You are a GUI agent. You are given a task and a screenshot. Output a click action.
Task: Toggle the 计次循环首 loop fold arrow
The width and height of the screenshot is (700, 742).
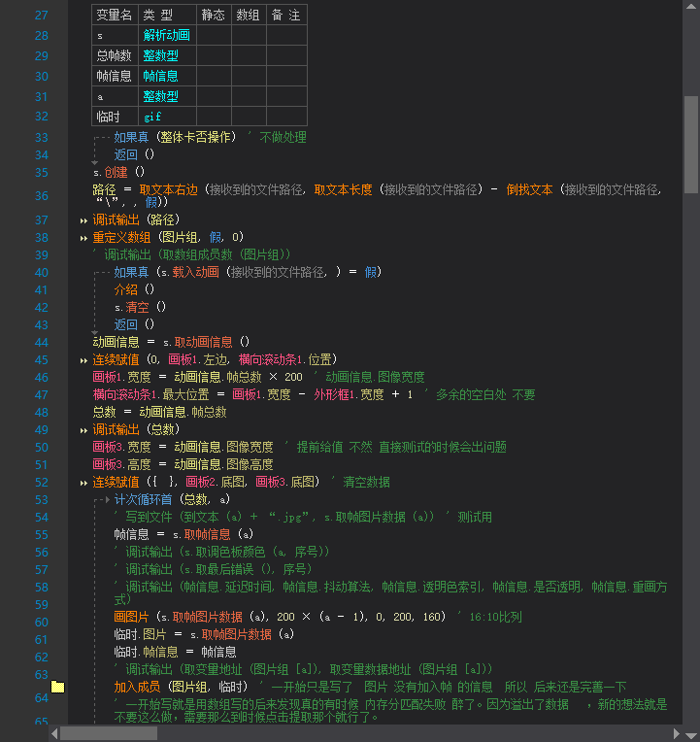pyautogui.click(x=108, y=500)
